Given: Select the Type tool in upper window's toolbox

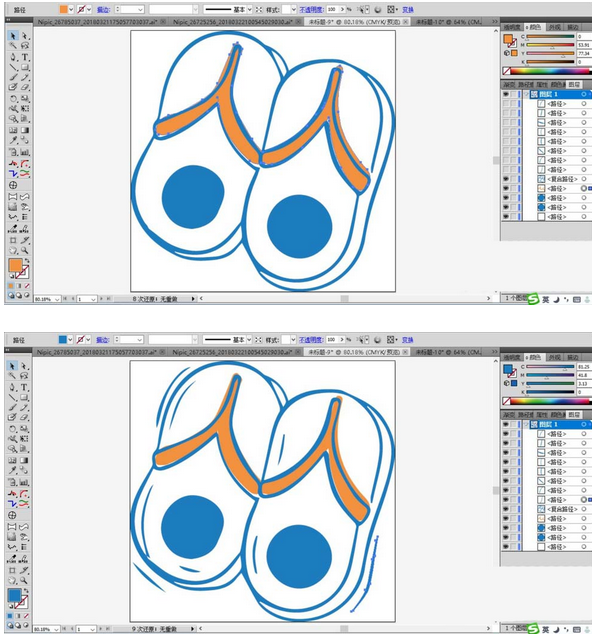Looking at the screenshot, I should point(25,57).
